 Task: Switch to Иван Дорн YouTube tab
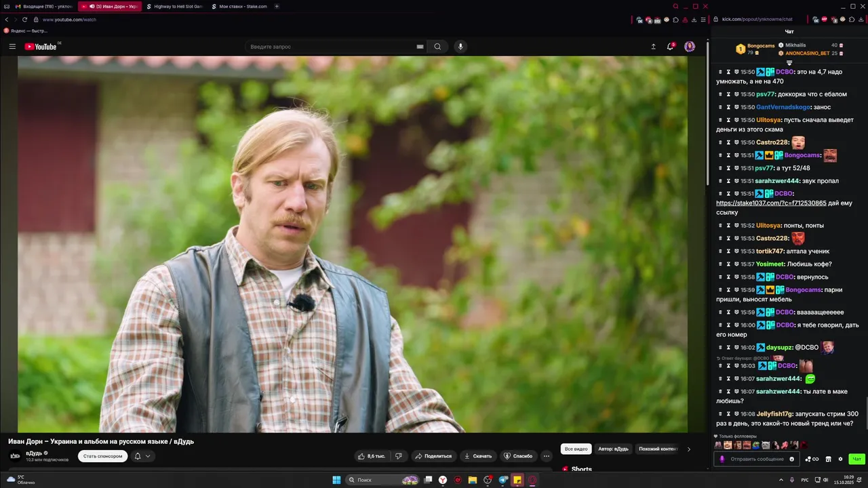[x=110, y=6]
